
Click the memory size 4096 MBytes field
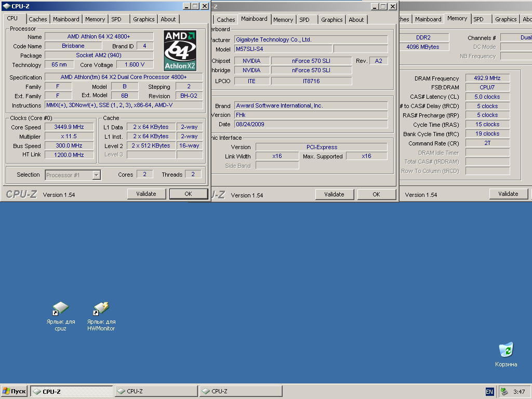[x=423, y=47]
